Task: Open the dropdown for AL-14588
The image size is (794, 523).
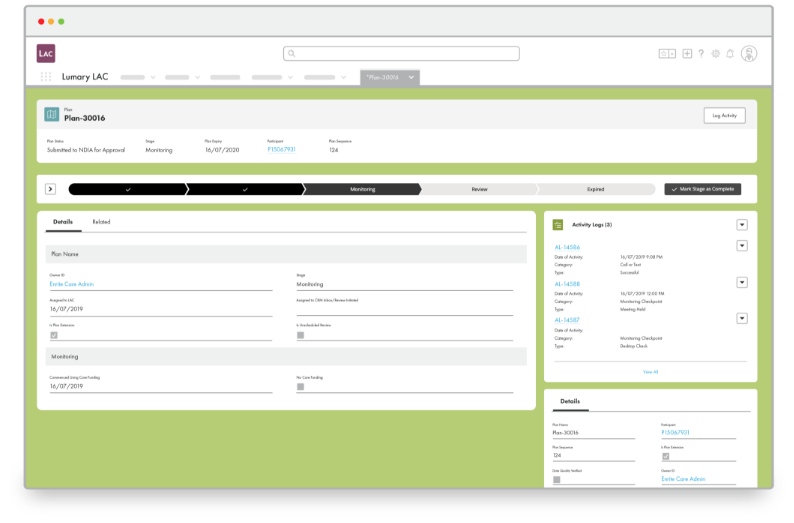Action: (x=742, y=283)
